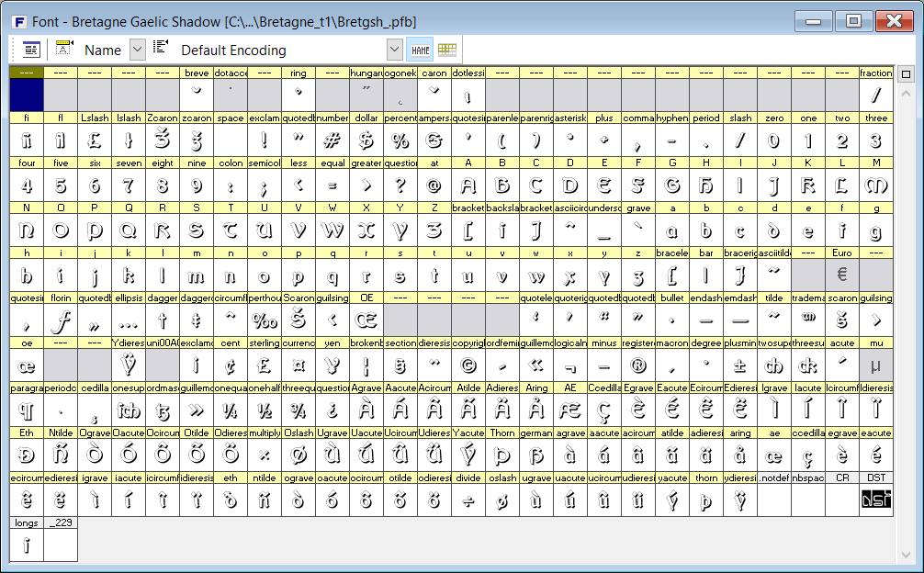Select the florin glyph cell
Viewport: 924px width, 573px height.
[60, 320]
